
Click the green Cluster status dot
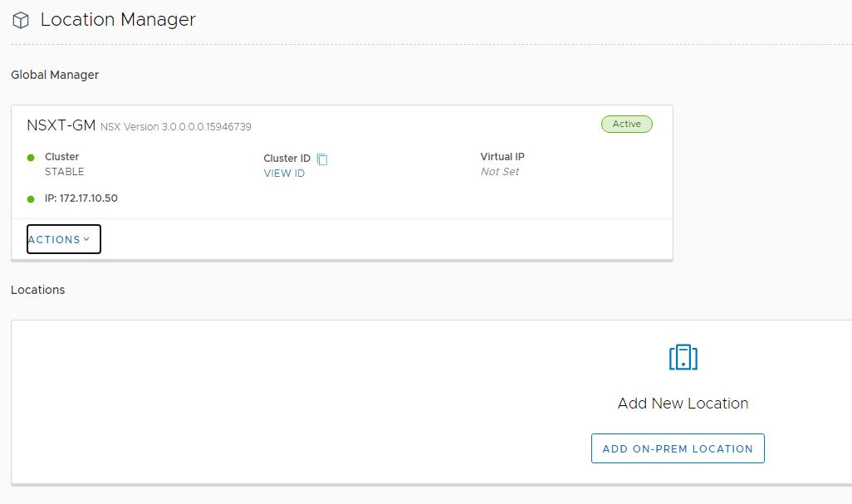point(31,157)
